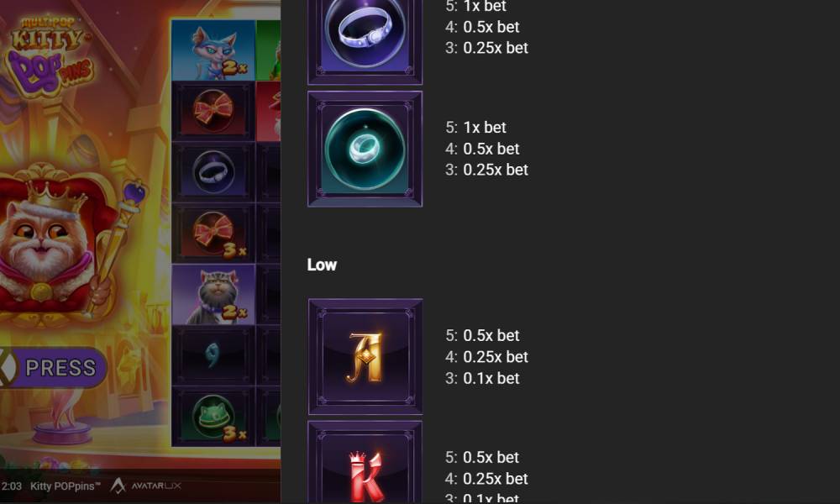Click the green hat 3x reel symbol
Screen dimensions: 840x504
coord(213,417)
